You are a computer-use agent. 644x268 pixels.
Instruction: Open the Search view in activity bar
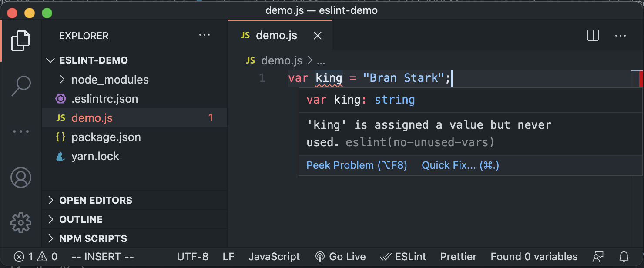(x=20, y=86)
